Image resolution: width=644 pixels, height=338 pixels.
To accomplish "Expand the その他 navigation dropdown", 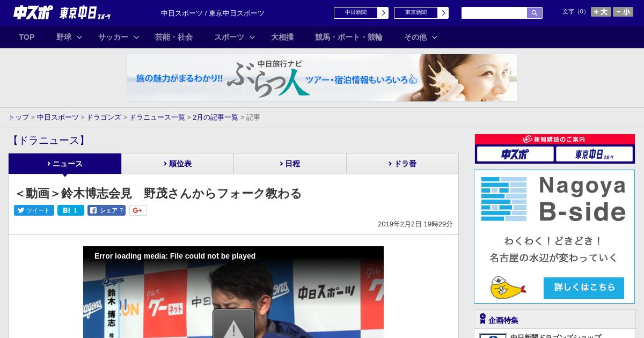I will [421, 37].
